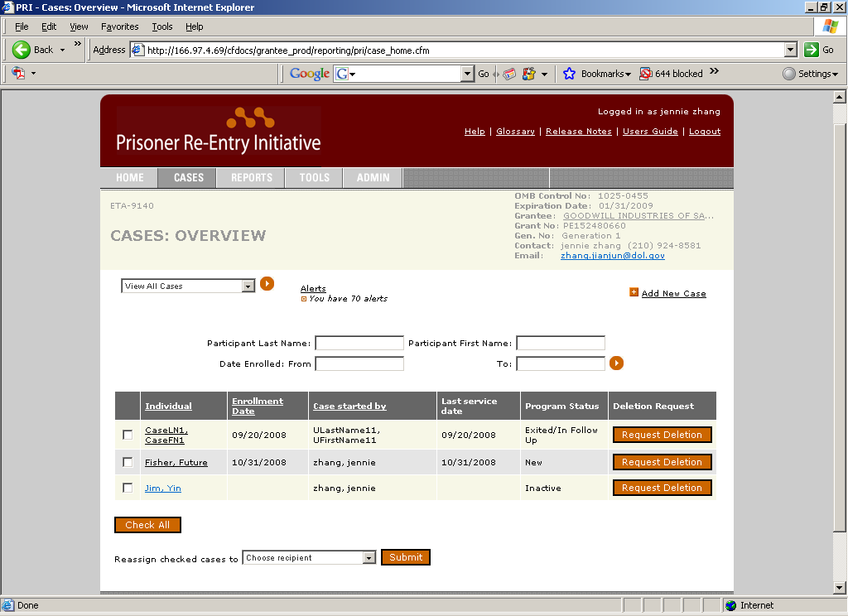Click the Google toolbar gadget icon
Screen dimensions: 848x616
(x=528, y=74)
